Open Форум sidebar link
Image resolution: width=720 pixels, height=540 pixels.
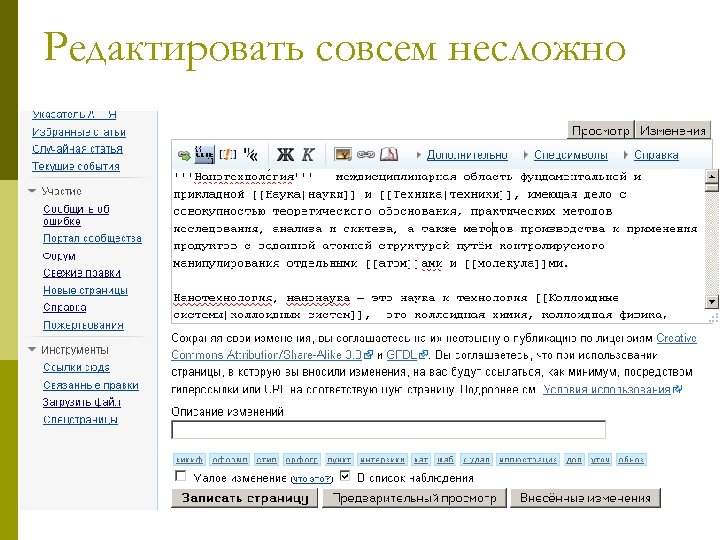point(59,256)
